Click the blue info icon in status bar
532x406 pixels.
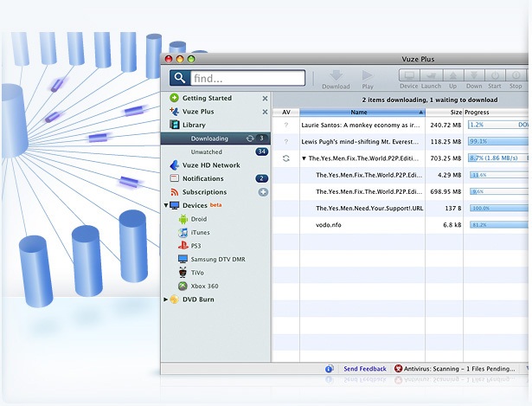point(330,369)
